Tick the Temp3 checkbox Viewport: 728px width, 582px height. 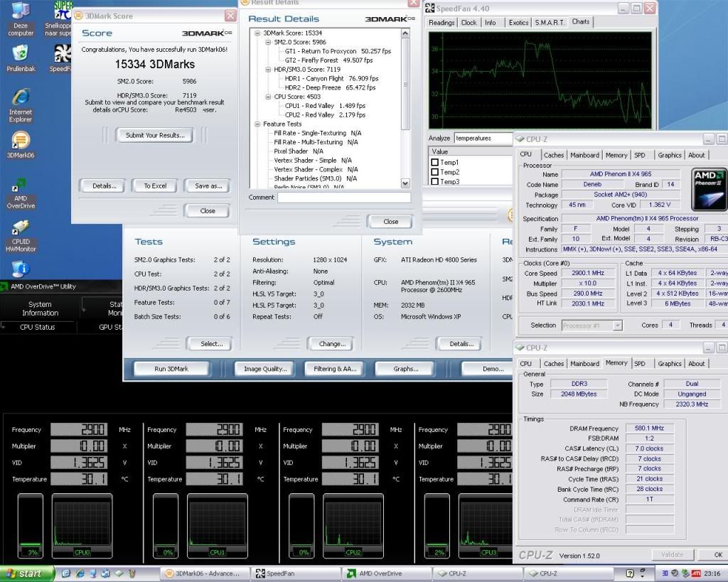pos(434,181)
